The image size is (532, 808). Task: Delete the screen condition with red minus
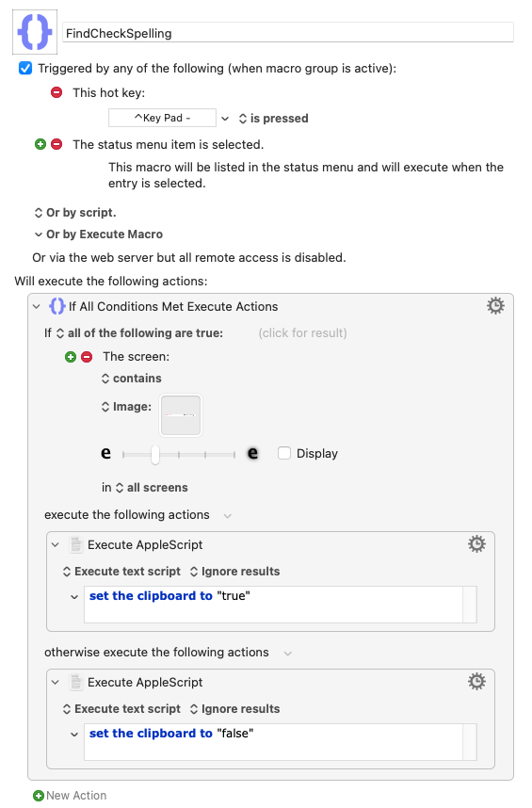[87, 357]
